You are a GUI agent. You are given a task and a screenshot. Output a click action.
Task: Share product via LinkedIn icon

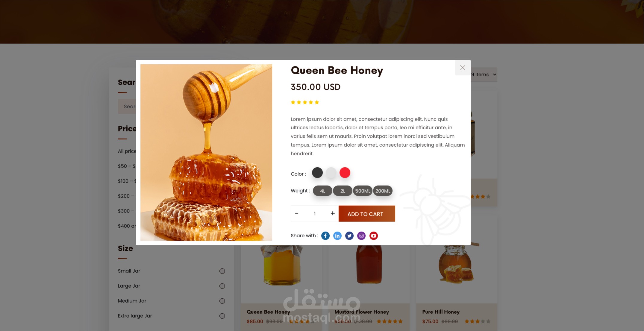[337, 236]
